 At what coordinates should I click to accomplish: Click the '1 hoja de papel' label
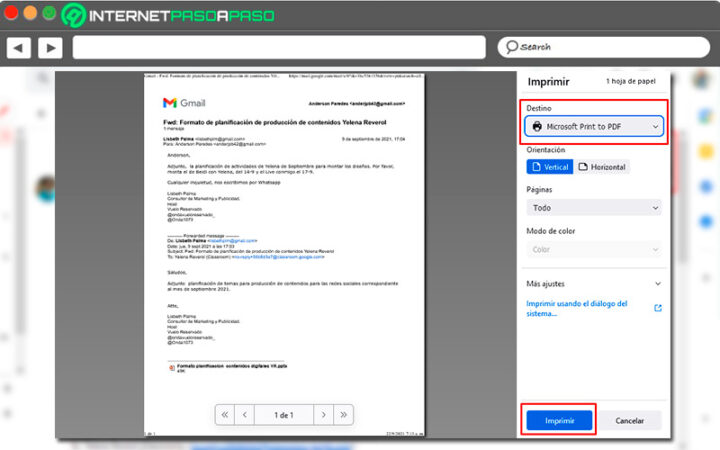point(630,81)
